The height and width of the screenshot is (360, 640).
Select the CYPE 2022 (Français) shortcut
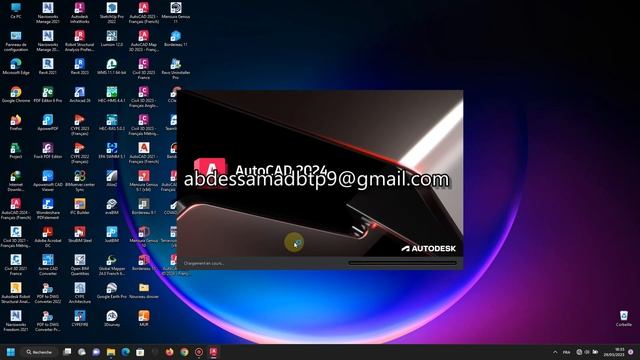80,153
